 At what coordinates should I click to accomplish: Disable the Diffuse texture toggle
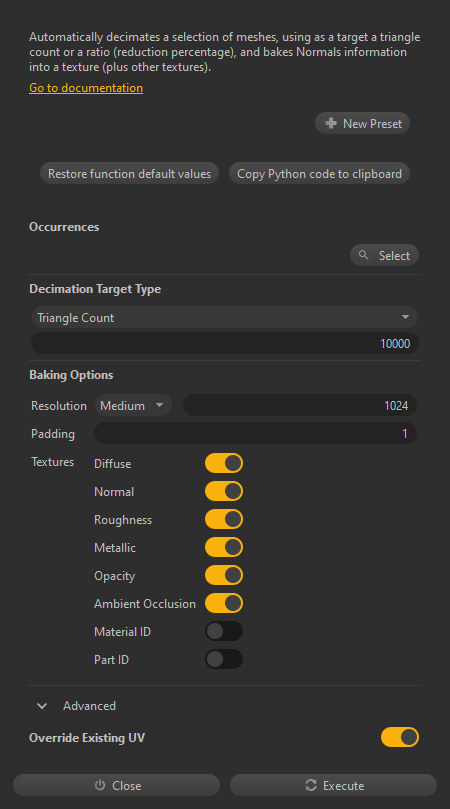tap(224, 463)
